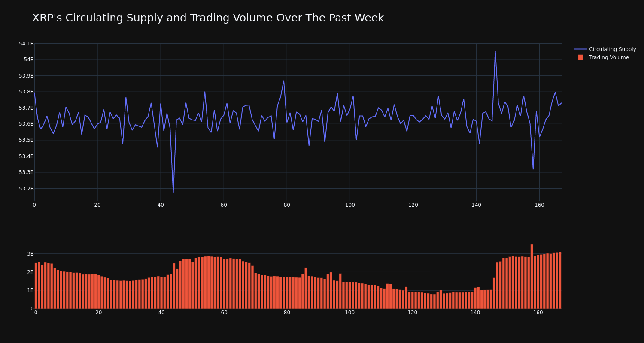The width and height of the screenshot is (644, 343).
Task: Click the 53.3B y-axis label
Action: click(x=26, y=172)
